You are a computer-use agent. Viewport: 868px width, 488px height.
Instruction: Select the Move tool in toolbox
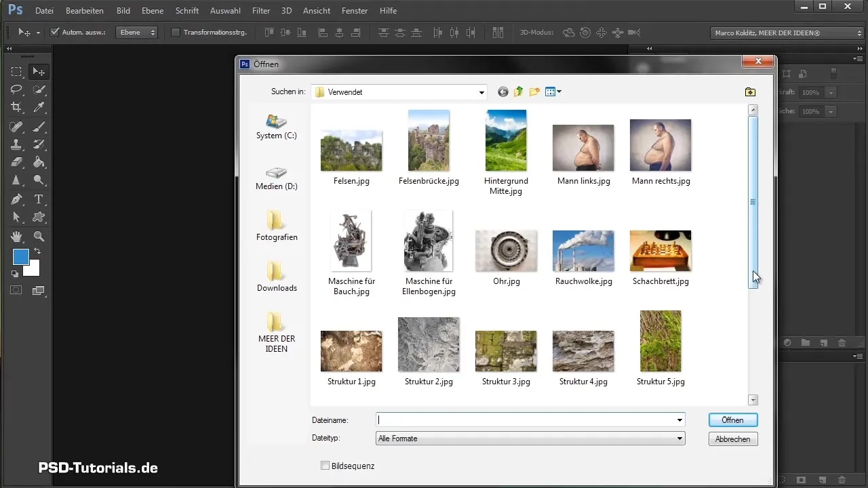39,72
